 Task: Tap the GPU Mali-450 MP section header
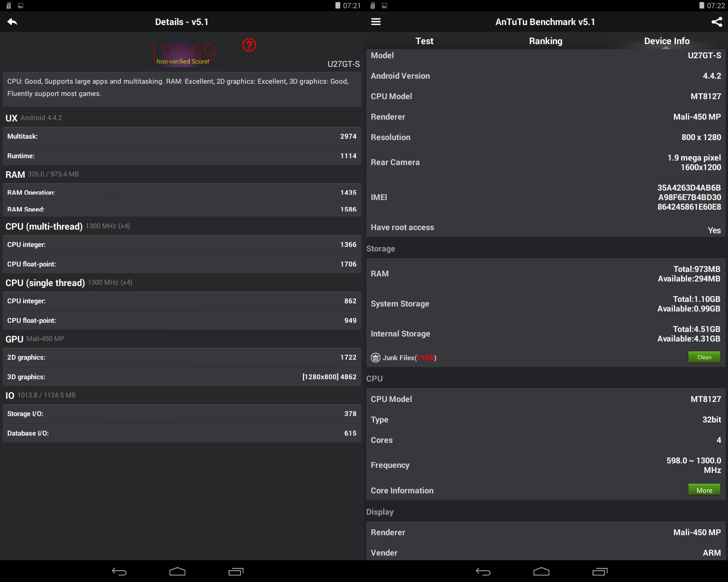click(x=35, y=339)
